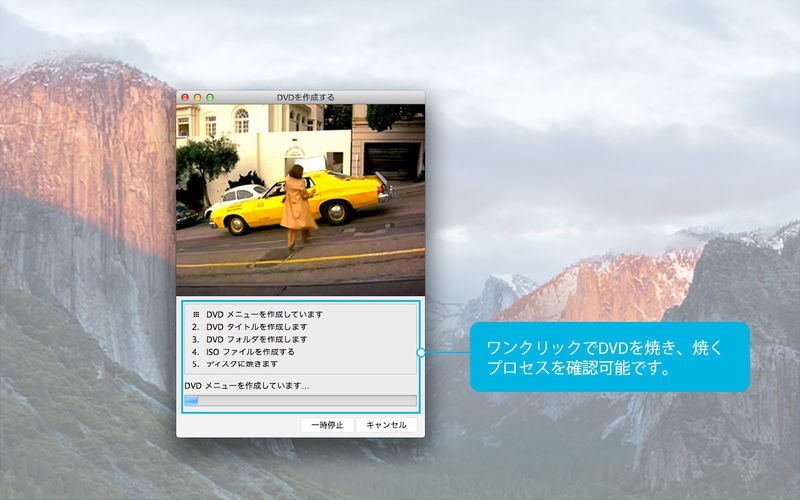The height and width of the screenshot is (500, 800).
Task: Click the woman in the video preview
Action: (297, 205)
